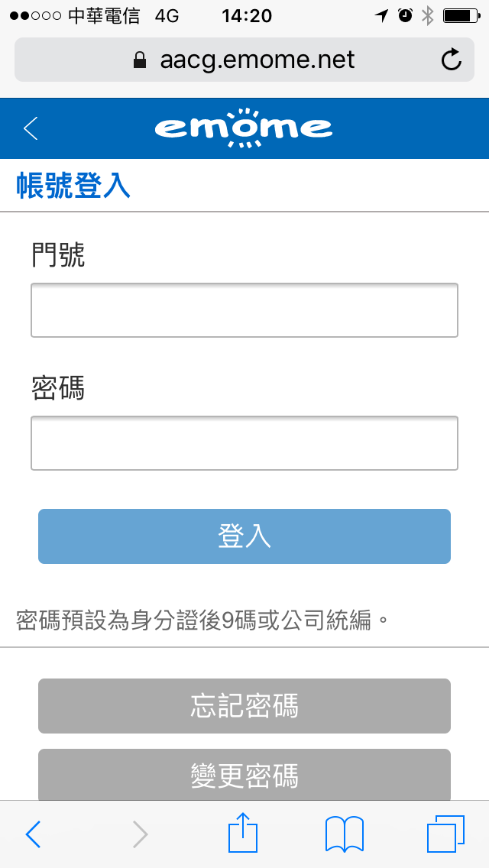This screenshot has width=489, height=868.
Task: Tap the padlock icon in address bar
Action: tap(140, 60)
